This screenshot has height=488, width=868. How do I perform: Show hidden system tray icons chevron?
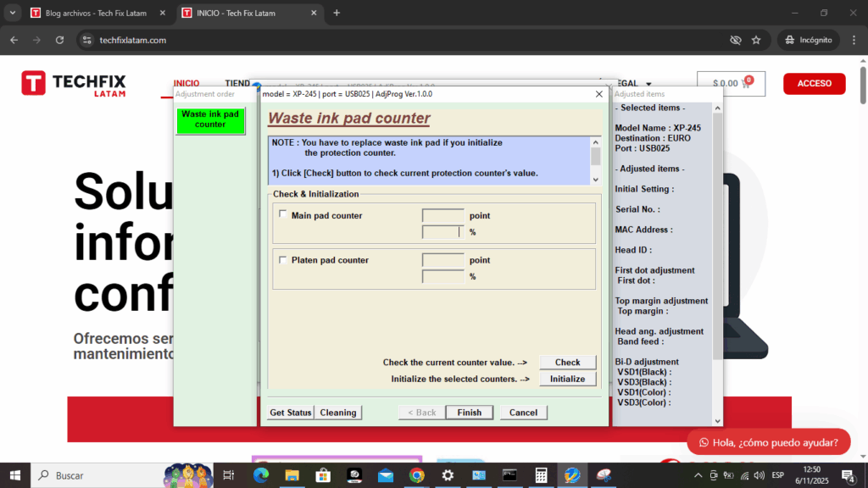click(698, 475)
